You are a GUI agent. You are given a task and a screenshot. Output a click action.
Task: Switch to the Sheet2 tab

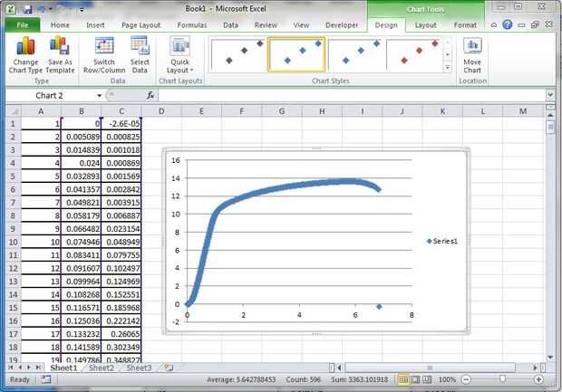click(x=102, y=368)
